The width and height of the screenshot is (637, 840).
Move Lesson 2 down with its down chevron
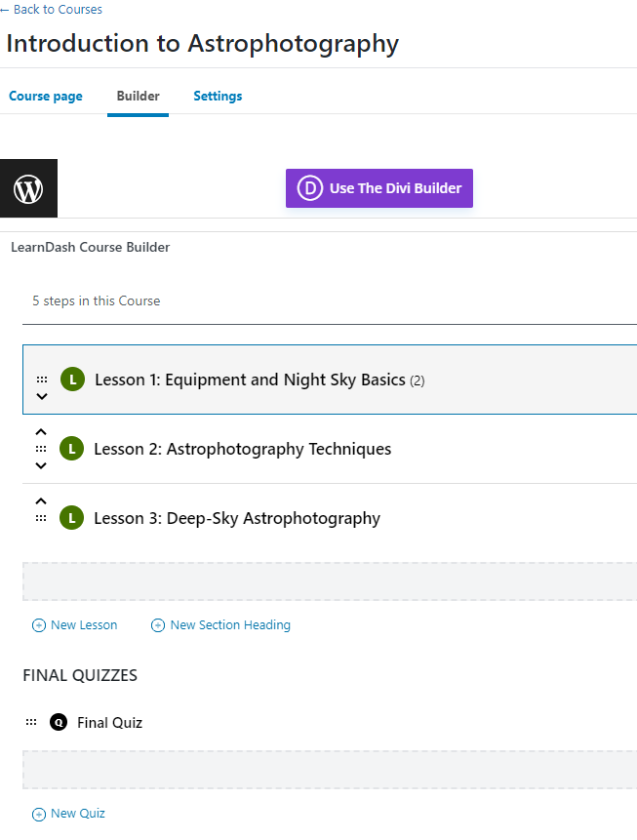point(41,465)
